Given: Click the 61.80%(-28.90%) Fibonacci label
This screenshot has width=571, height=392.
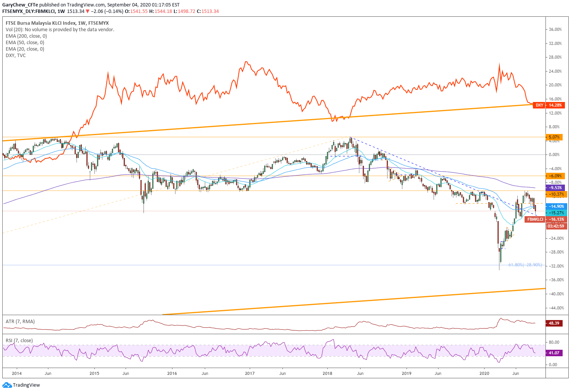Looking at the screenshot, I should pyautogui.click(x=525, y=265).
